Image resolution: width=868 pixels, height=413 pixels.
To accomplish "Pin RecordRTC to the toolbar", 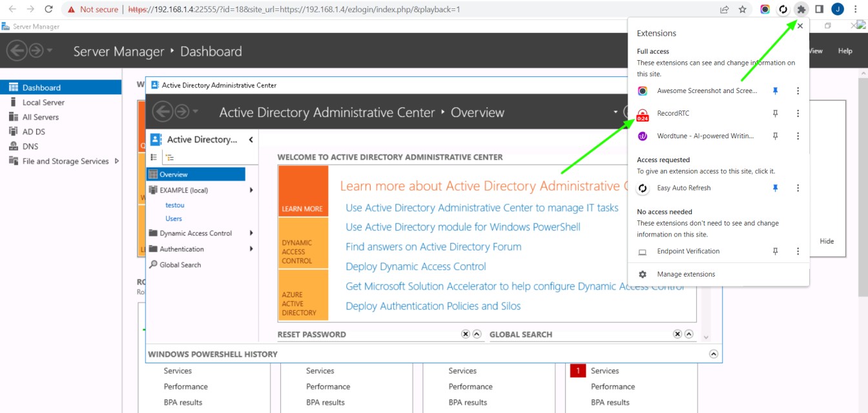I will point(776,114).
